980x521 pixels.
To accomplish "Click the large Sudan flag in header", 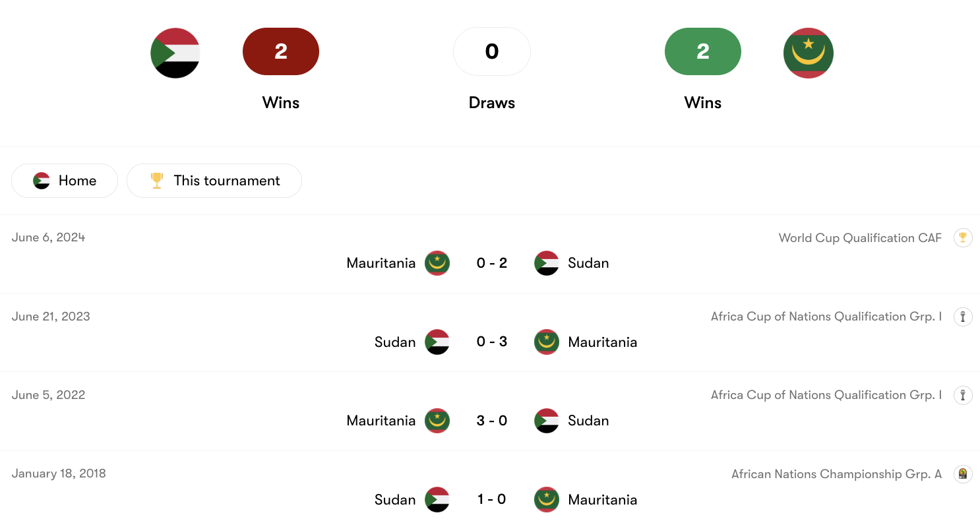I will pos(175,53).
